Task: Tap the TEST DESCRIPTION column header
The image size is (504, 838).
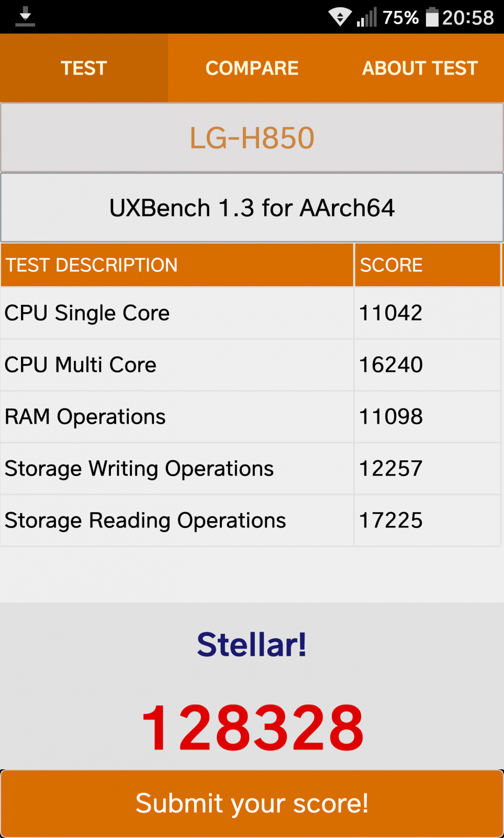Action: coord(177,265)
